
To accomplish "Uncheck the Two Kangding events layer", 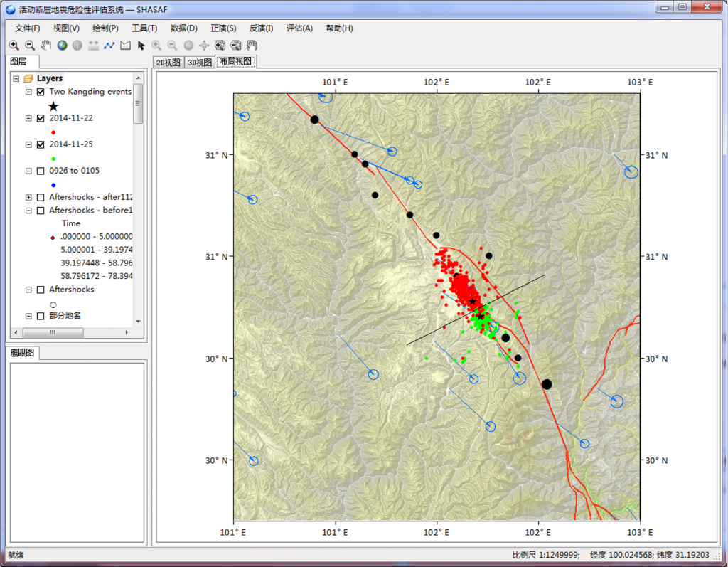I will pyautogui.click(x=41, y=92).
